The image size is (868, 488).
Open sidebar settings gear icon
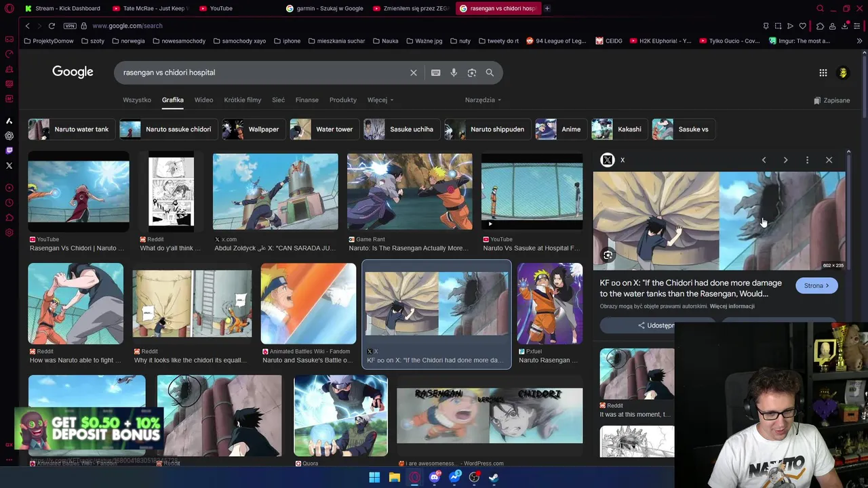tap(9, 232)
